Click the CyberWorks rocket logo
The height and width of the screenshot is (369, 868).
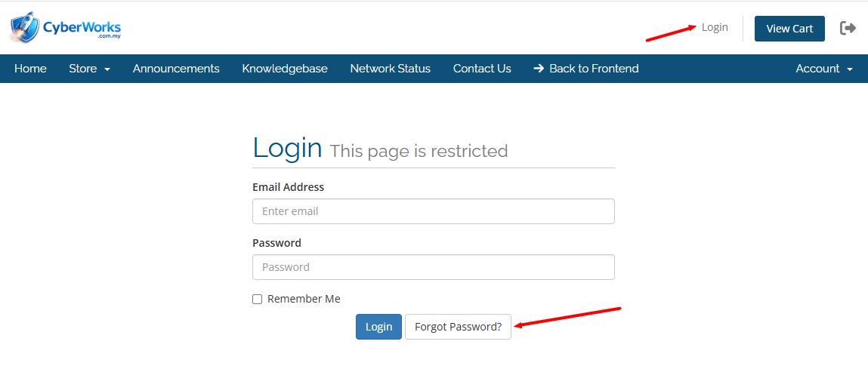click(x=65, y=28)
